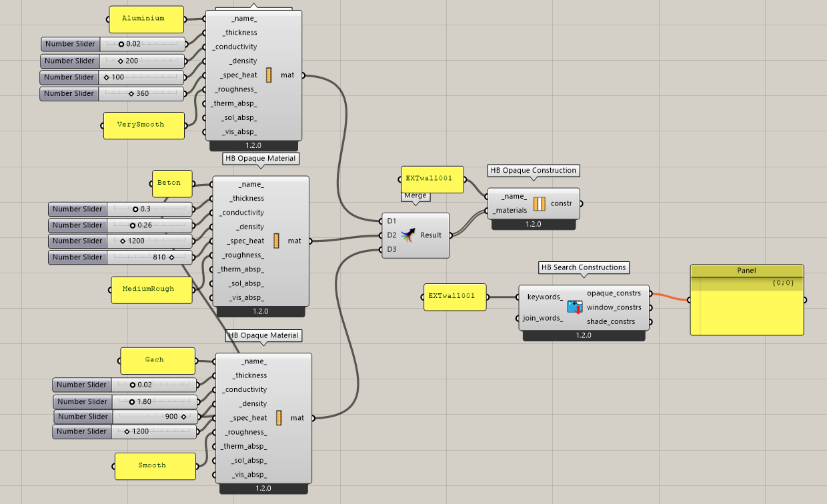
Task: Select the yellow Aluminium panel
Action: 145,19
